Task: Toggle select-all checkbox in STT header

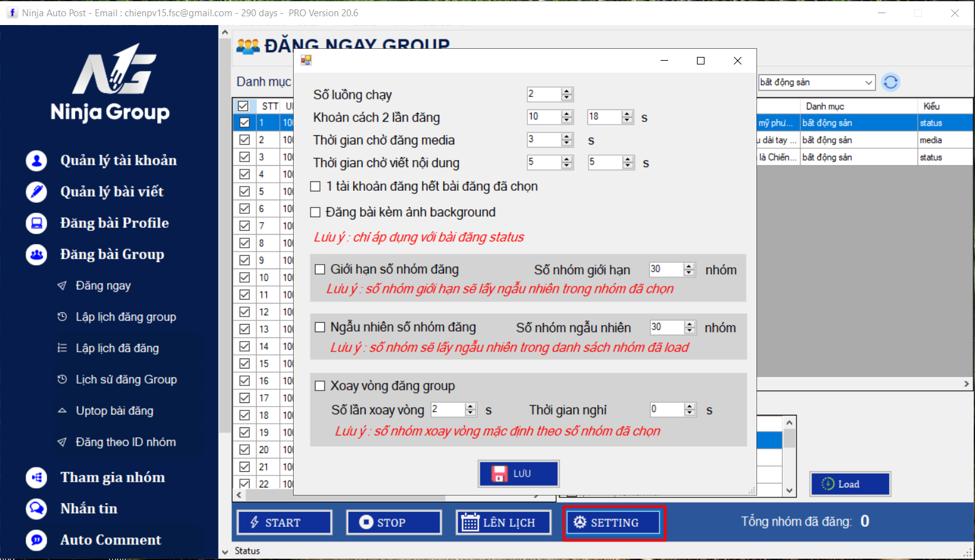Action: (x=243, y=106)
